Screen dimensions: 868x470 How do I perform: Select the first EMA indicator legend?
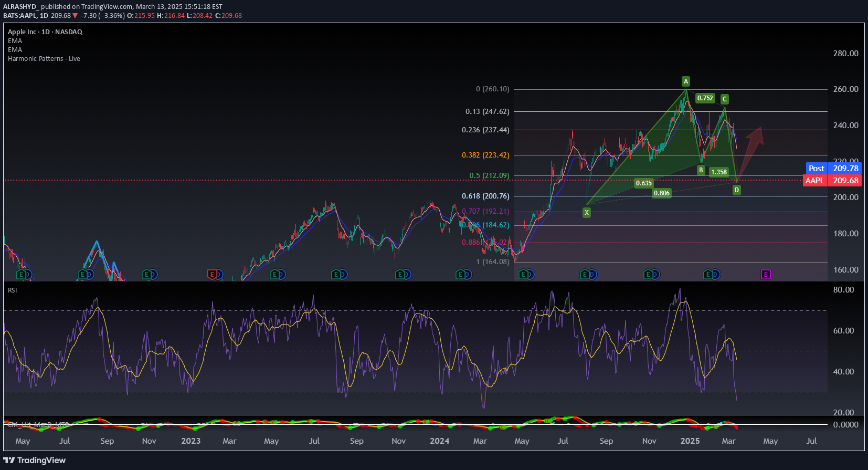(15, 41)
